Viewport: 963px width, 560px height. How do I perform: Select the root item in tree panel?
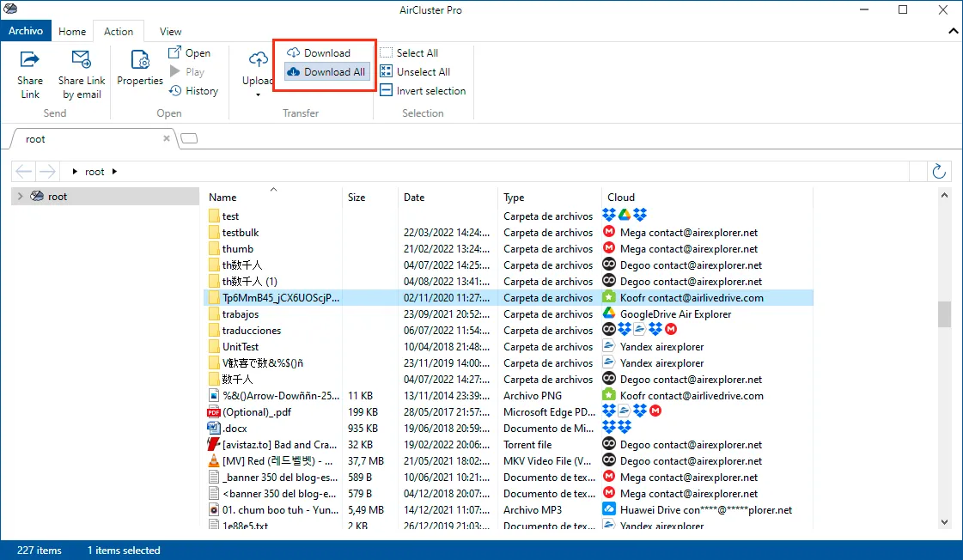tap(106, 196)
